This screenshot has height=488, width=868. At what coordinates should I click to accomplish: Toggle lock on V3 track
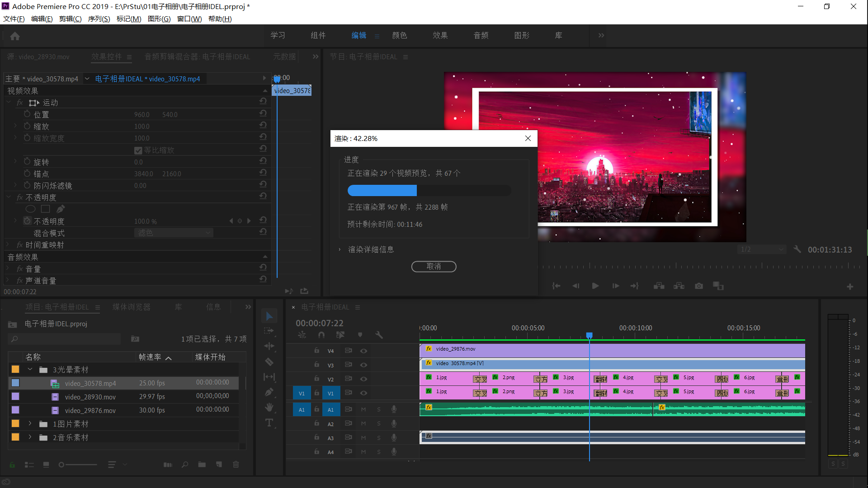pos(317,365)
